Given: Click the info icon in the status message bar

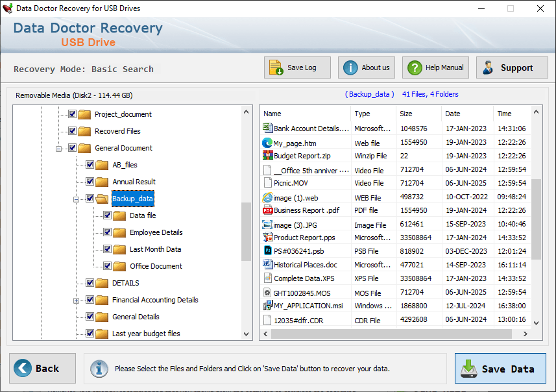Looking at the screenshot, I should (x=99, y=369).
